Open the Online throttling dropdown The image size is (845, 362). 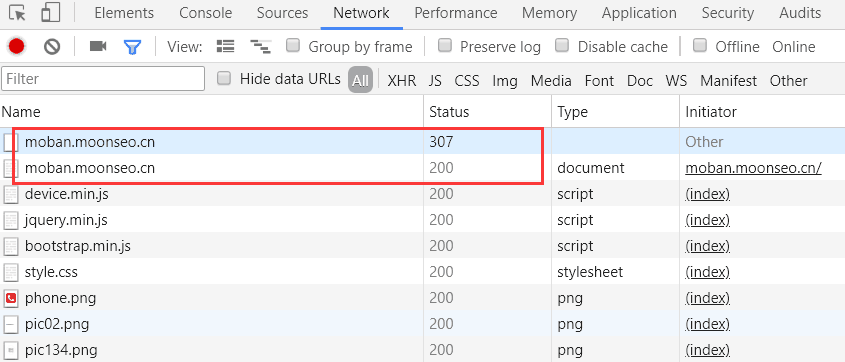pos(794,47)
